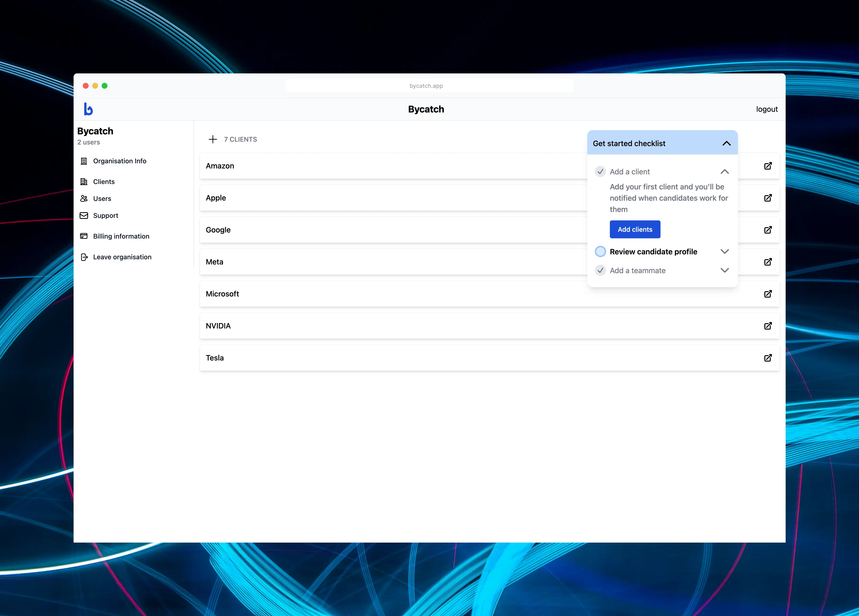The height and width of the screenshot is (616, 859).
Task: Open Tesla client edit icon
Action: [768, 358]
